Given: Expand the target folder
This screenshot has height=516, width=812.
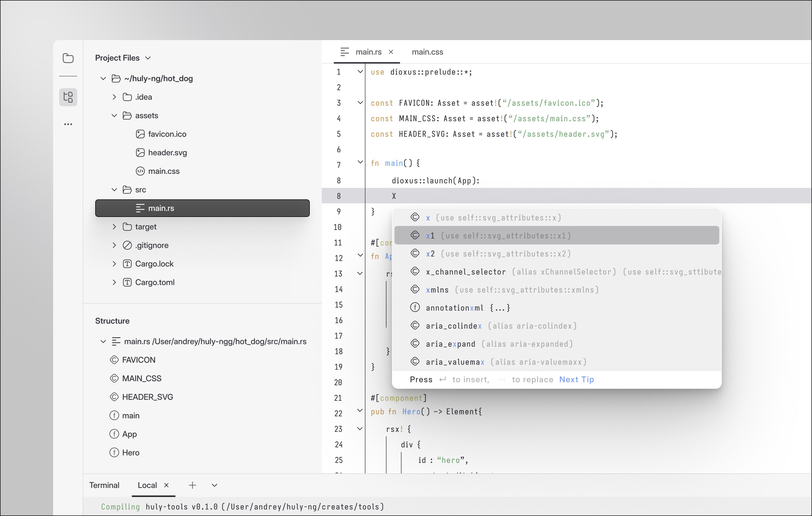Looking at the screenshot, I should (x=114, y=227).
